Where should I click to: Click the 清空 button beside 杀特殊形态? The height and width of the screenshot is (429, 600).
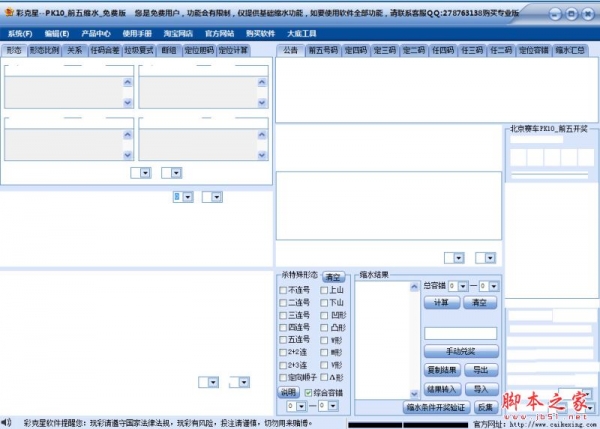(x=333, y=277)
